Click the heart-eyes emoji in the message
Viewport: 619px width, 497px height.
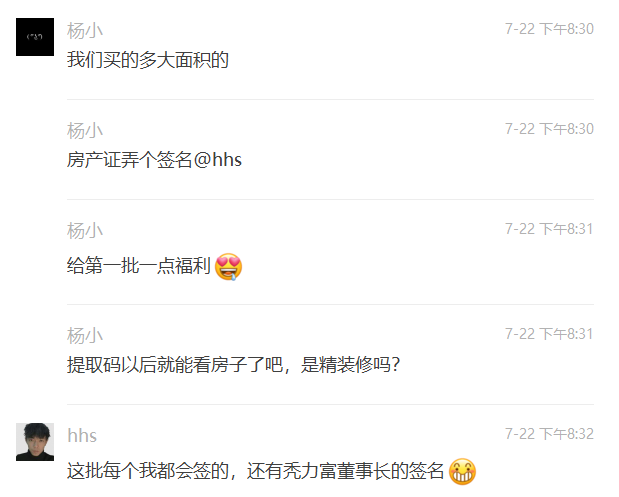coord(228,266)
